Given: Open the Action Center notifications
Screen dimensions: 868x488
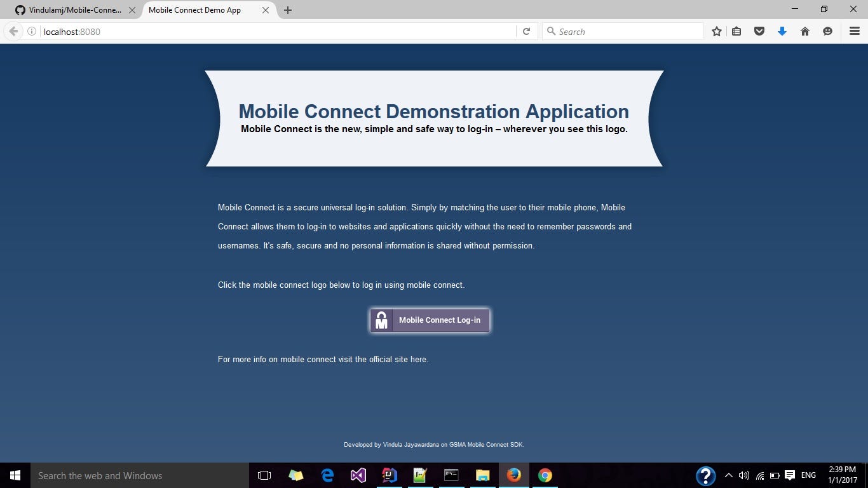Looking at the screenshot, I should 790,475.
